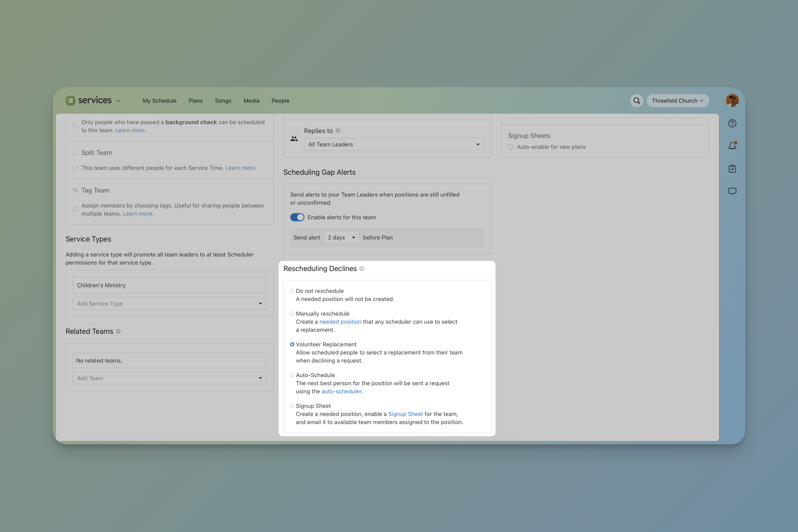798x532 pixels.
Task: Open the auto-scheduler link
Action: 341,391
